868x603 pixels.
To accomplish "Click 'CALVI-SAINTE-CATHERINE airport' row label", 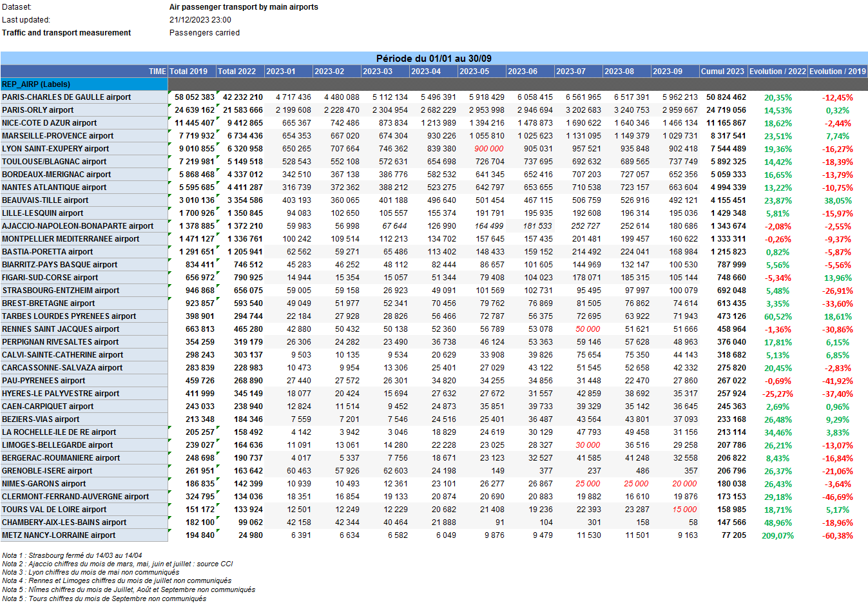I will coord(84,355).
